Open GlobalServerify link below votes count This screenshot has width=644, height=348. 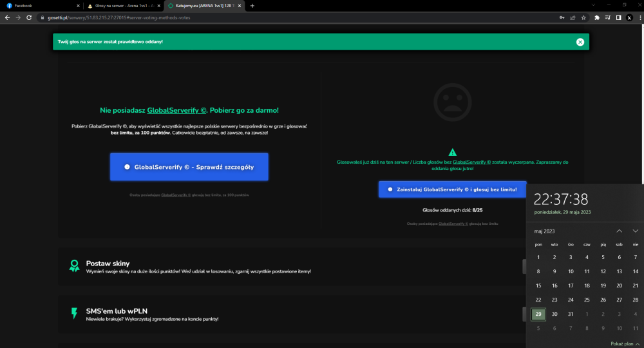pyautogui.click(x=453, y=224)
